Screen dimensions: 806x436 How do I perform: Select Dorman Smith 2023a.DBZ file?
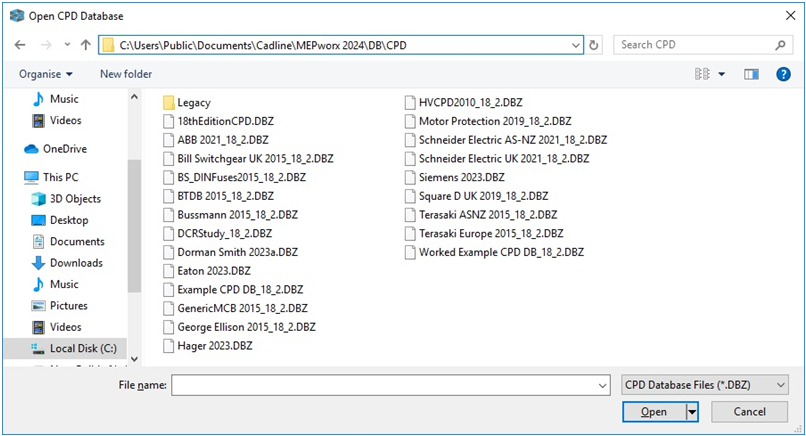231,252
